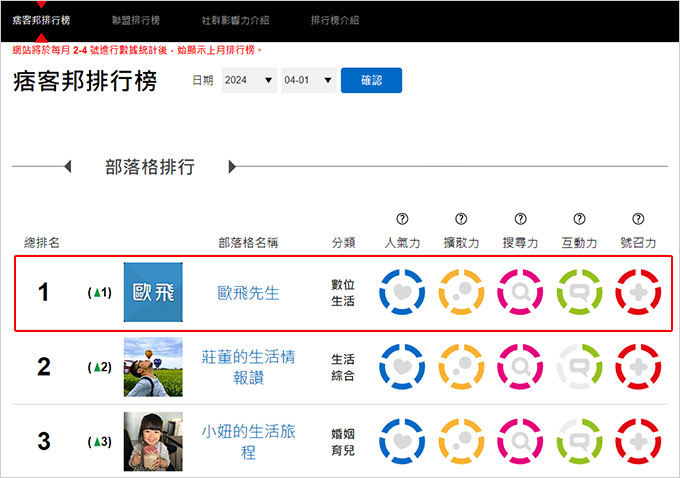
Task: Click help icon above 人氣力
Action: pos(402,219)
